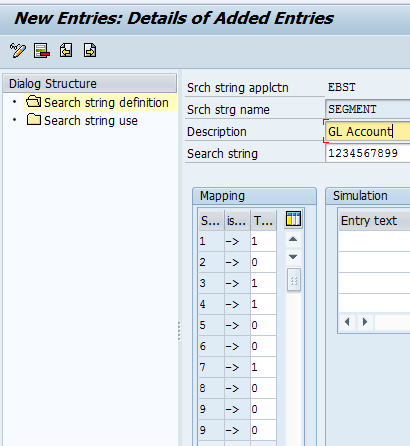The image size is (410, 446).
Task: Click the Mapping table scroll down arrow
Action: pos(293,257)
